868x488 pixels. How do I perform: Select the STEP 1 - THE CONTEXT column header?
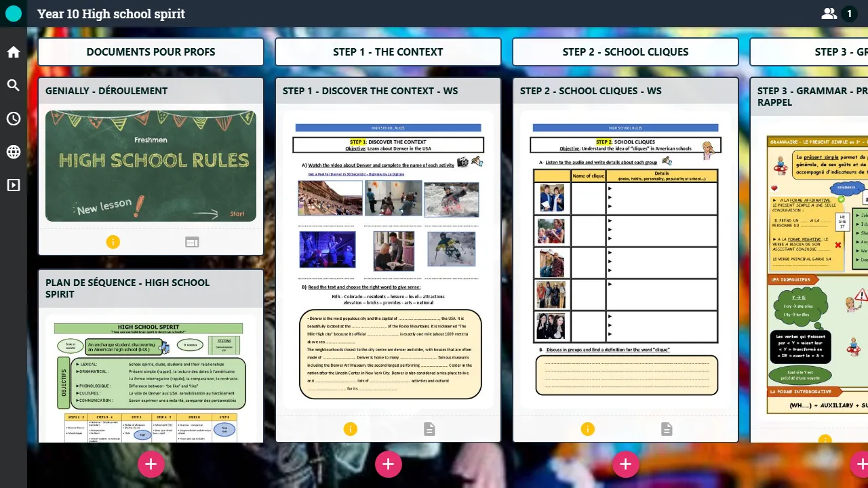388,52
